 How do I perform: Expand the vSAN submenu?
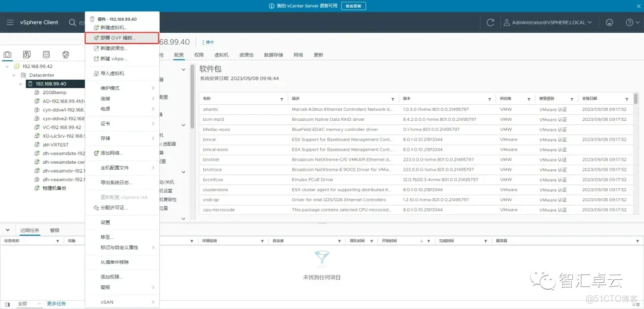pos(122,302)
